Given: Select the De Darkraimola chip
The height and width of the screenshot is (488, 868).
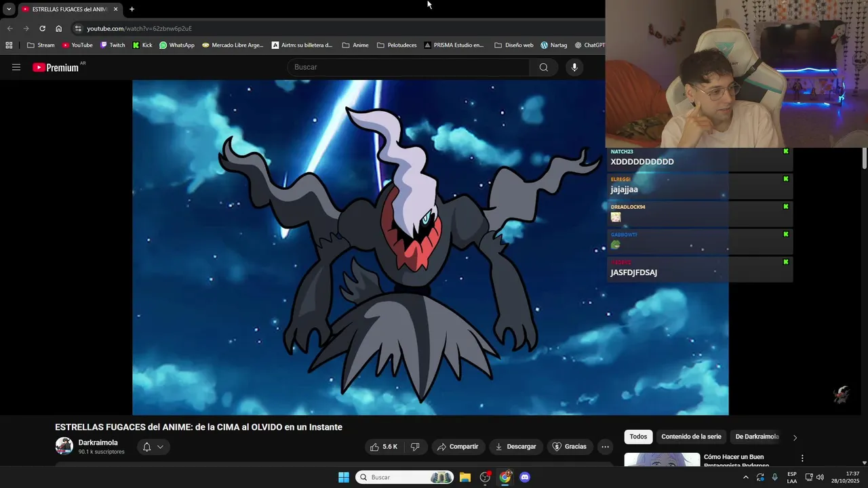Looking at the screenshot, I should click(x=757, y=436).
